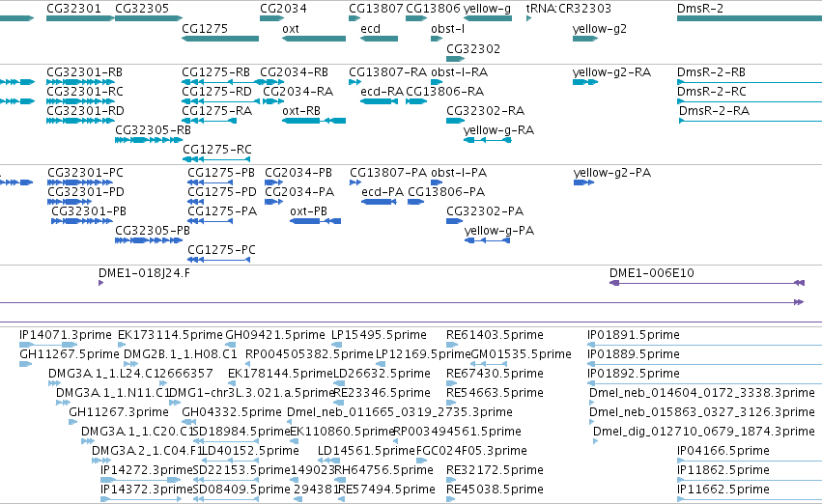Screen dimensions: 822x504
Task: Click the CG13807 gene label
Action: tap(376, 9)
